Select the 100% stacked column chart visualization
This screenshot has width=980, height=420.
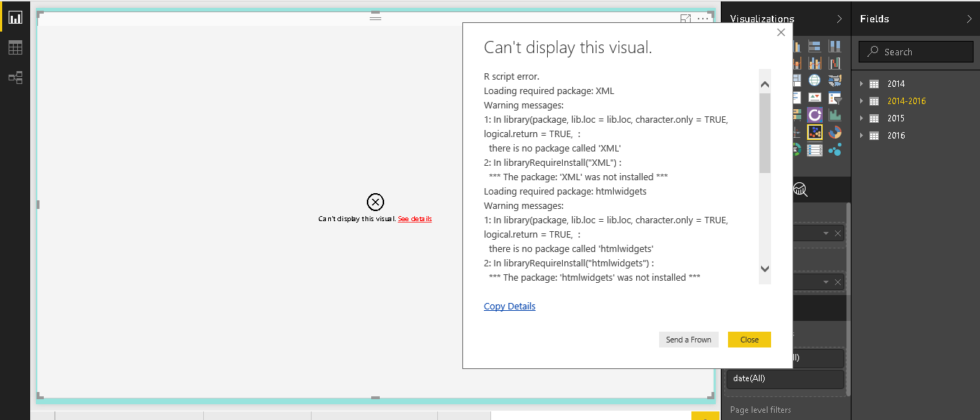pos(835,46)
